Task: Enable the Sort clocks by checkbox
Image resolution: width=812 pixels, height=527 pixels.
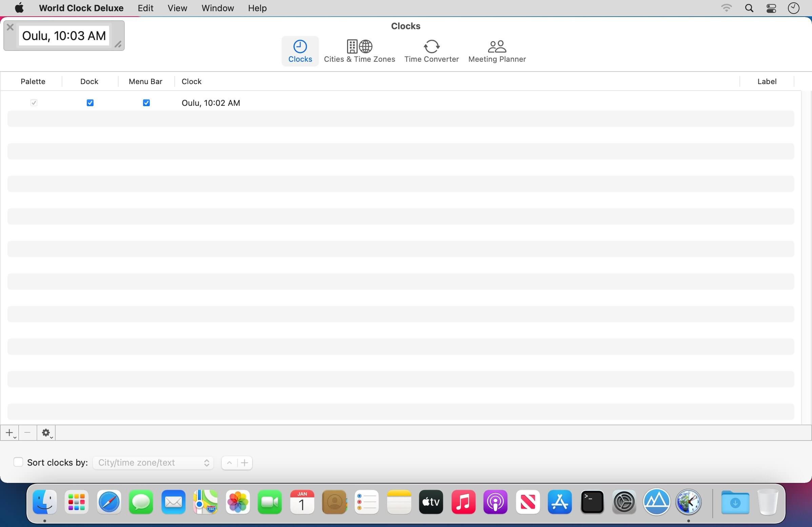Action: [18, 462]
